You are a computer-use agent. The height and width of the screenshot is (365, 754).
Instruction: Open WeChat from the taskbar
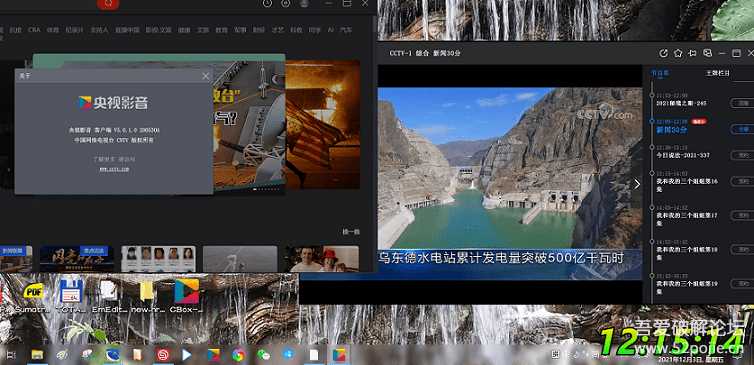263,355
